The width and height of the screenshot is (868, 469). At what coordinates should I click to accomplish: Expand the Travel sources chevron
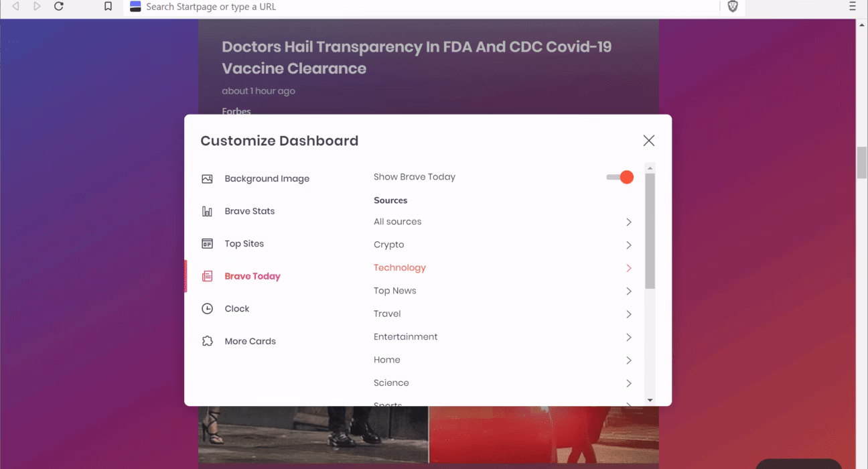click(628, 314)
